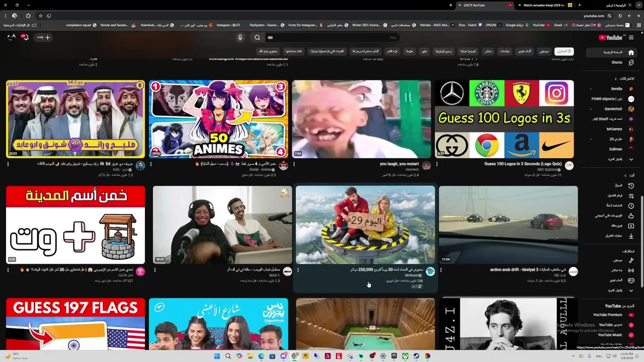The image size is (644, 362).
Task: Open the account avatar menu
Action: (11, 37)
